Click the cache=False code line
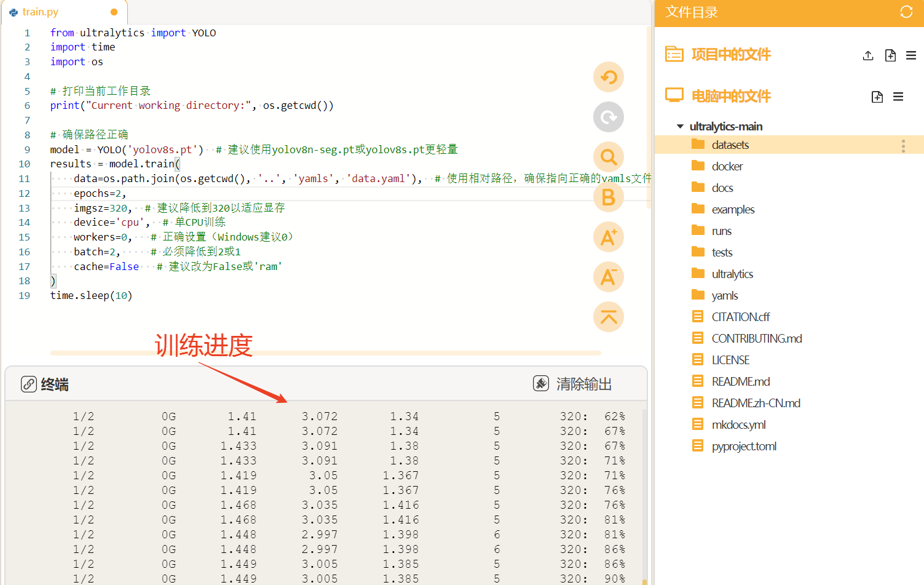Viewport: 924px width, 585px height. [178, 266]
